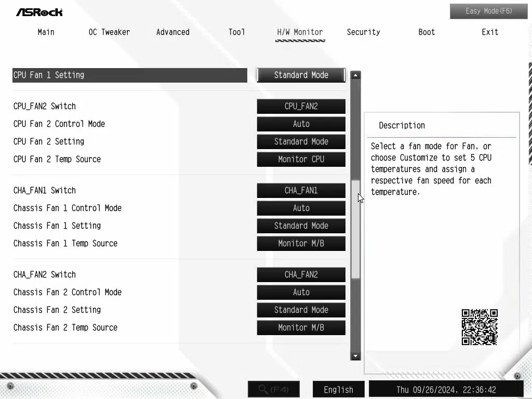Open the Advanced tab
The height and width of the screenshot is (399, 532).
pyautogui.click(x=172, y=32)
